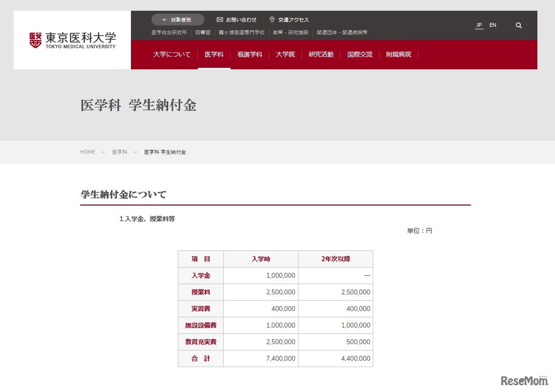
Task: Click the dash in 入学金 2年次以降 cell
Action: (x=367, y=276)
